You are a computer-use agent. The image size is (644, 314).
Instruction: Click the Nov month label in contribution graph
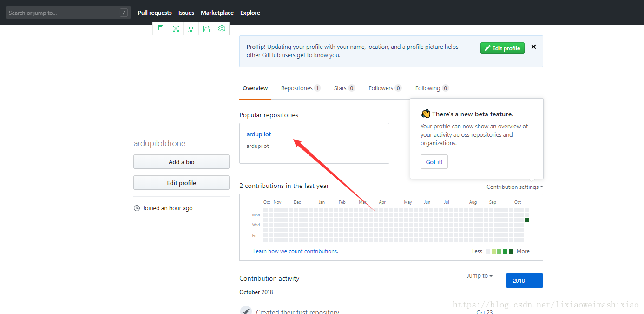pyautogui.click(x=277, y=202)
